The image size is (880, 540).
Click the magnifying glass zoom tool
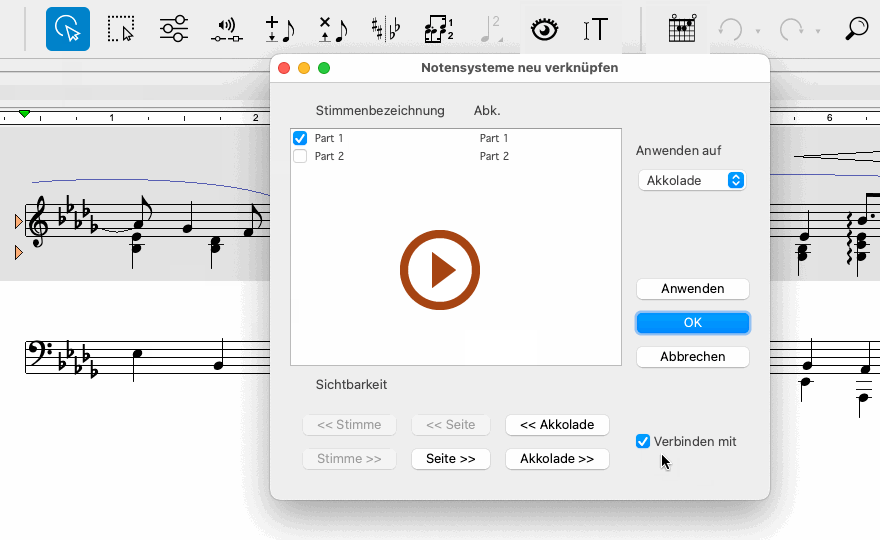click(x=856, y=29)
